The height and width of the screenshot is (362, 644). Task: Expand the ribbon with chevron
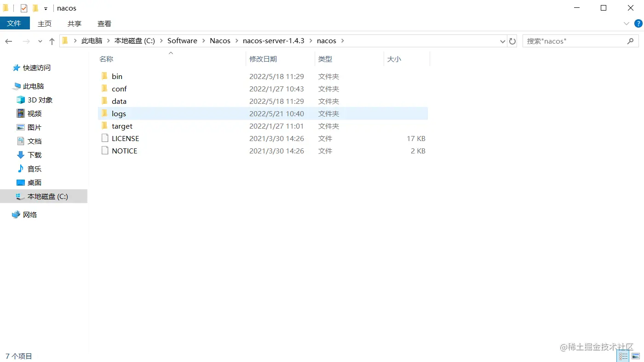pyautogui.click(x=626, y=23)
